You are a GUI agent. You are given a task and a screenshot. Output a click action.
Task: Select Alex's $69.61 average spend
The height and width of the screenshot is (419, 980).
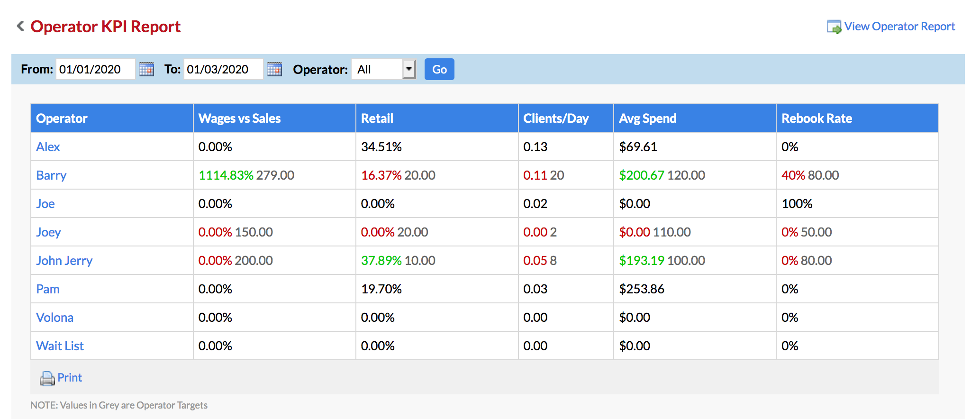coord(638,147)
